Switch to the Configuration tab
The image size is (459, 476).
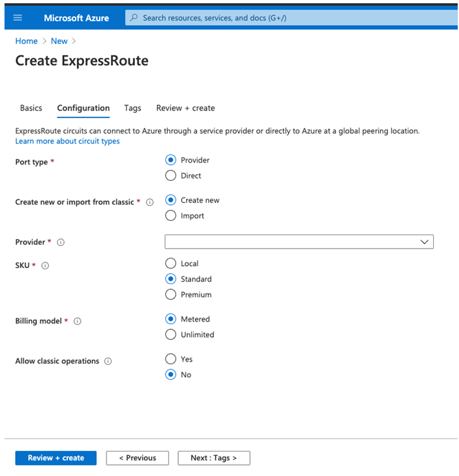pos(83,108)
